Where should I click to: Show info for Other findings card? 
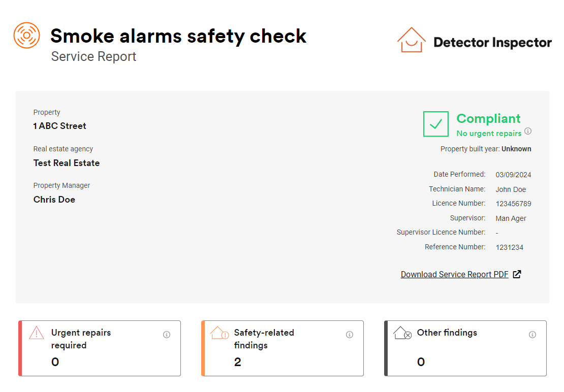[x=532, y=335]
